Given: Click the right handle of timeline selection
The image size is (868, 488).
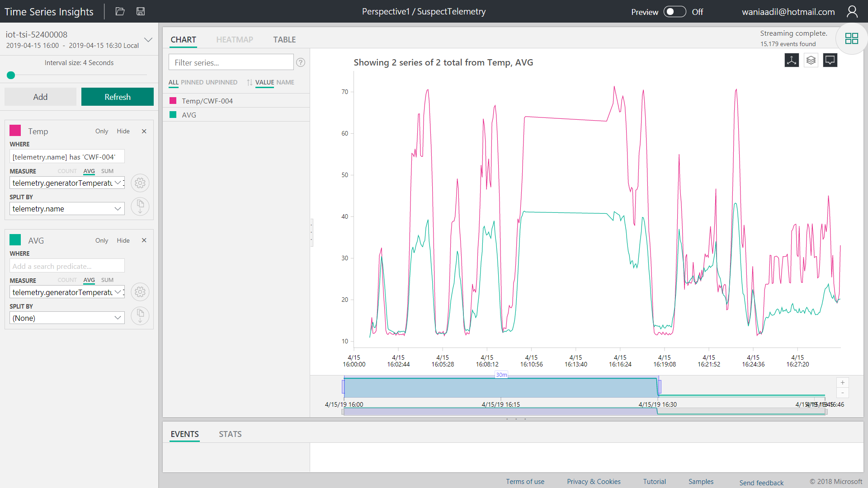Looking at the screenshot, I should [x=660, y=387].
